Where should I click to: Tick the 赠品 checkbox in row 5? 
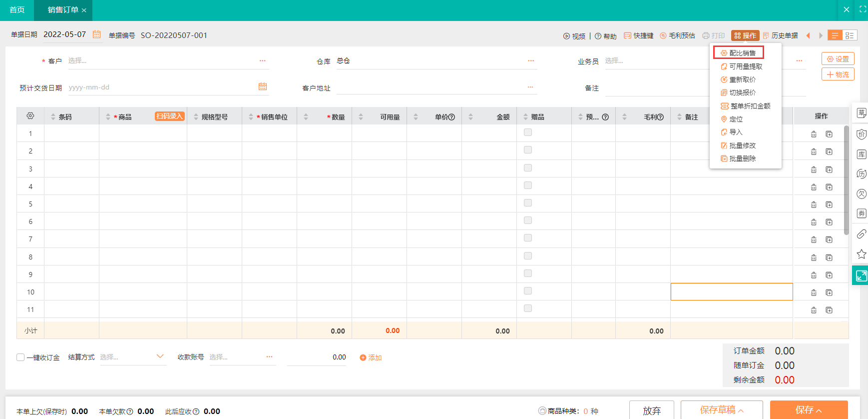[x=528, y=203]
